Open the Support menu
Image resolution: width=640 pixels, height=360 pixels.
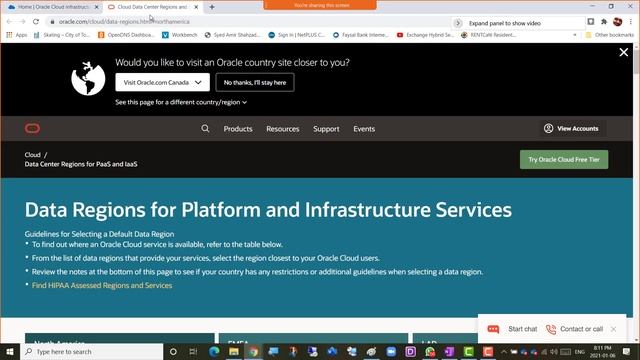(x=326, y=129)
